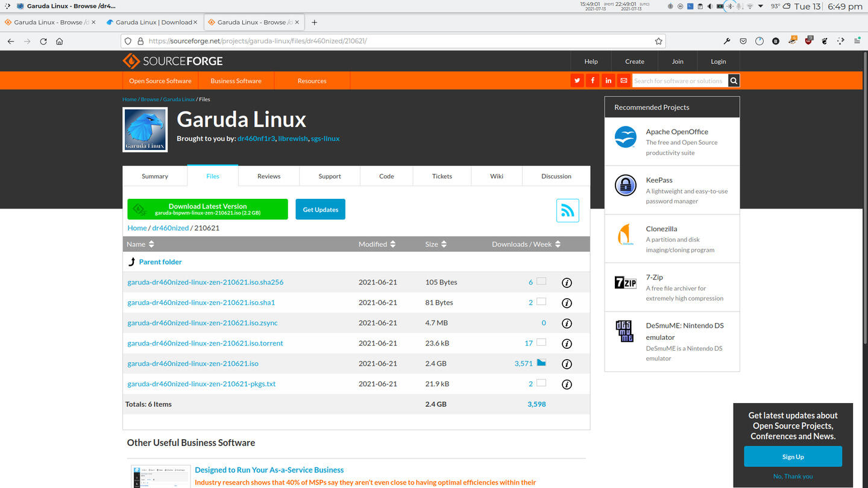This screenshot has width=868, height=488.
Task: Click the Download Latest Version button
Action: coord(207,209)
